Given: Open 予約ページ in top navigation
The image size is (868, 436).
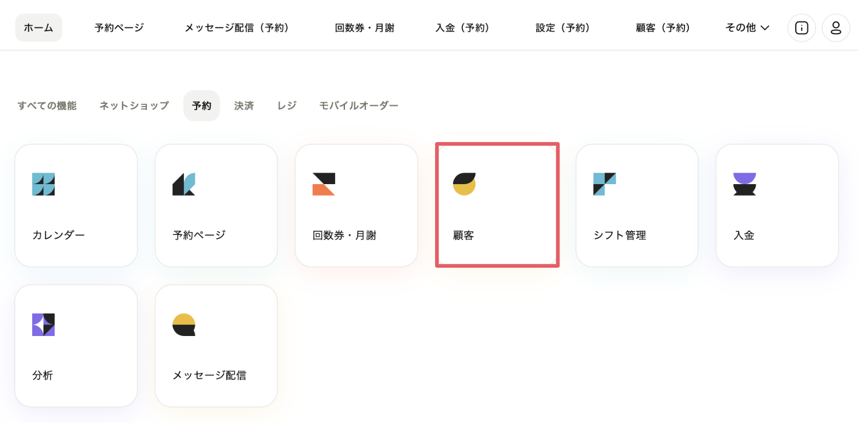Looking at the screenshot, I should coord(119,28).
